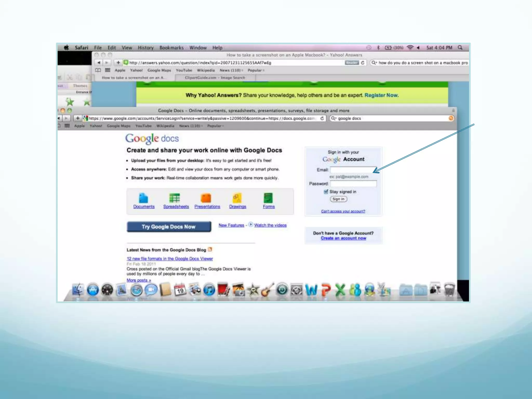Open search dropdown in google docs search field
The height and width of the screenshot is (399, 532).
[x=334, y=118]
